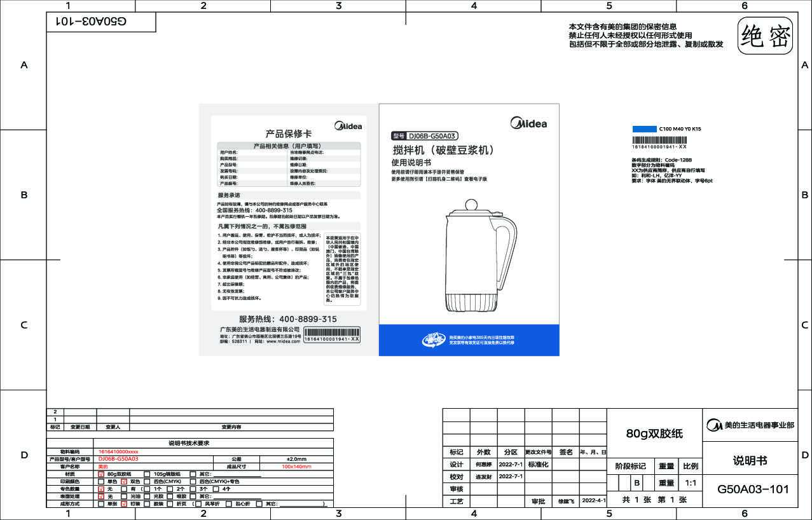Click the ±2.0mm tolerance value
This screenshot has width=812, height=520.
click(x=296, y=459)
